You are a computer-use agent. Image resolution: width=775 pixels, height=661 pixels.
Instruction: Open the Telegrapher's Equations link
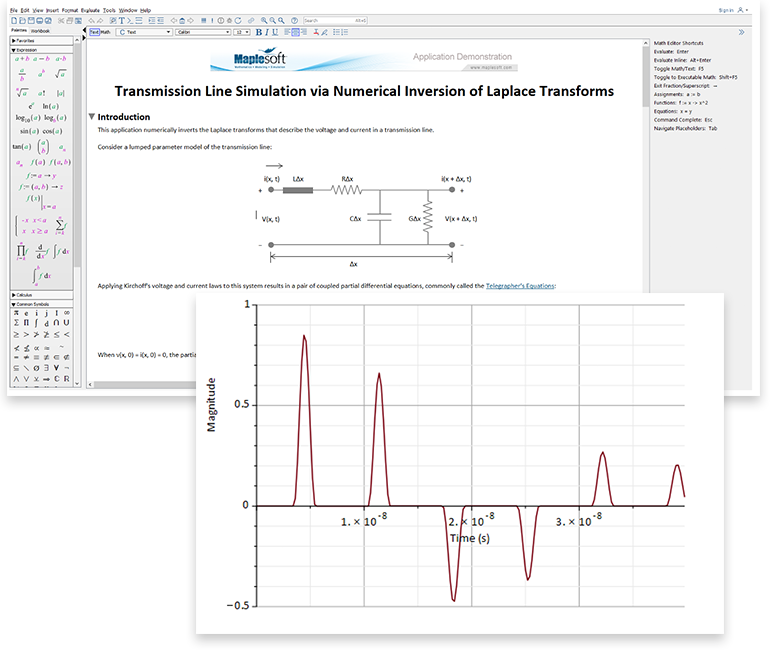point(519,286)
